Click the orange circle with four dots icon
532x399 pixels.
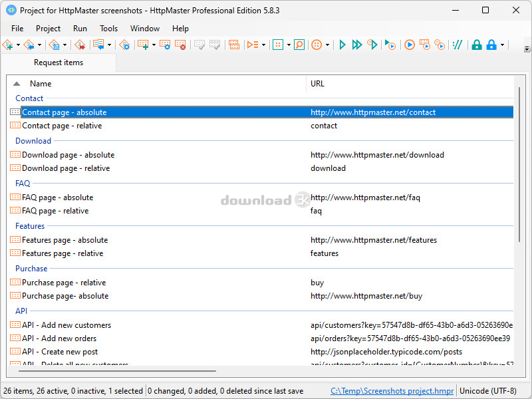tap(317, 45)
